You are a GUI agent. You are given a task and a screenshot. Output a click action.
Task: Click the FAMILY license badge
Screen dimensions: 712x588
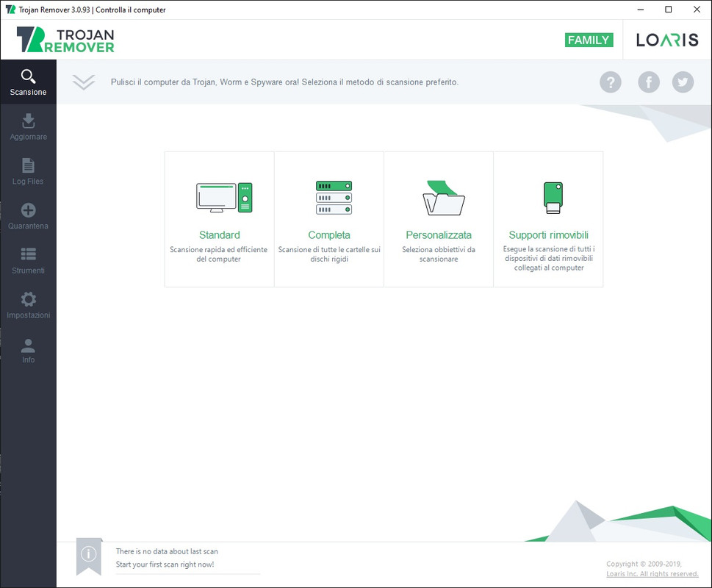(589, 40)
